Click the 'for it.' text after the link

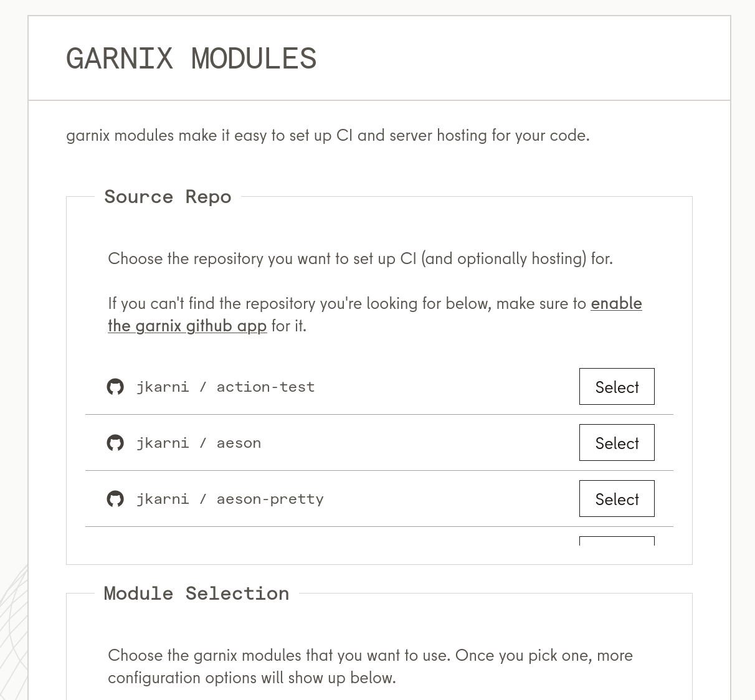[288, 326]
